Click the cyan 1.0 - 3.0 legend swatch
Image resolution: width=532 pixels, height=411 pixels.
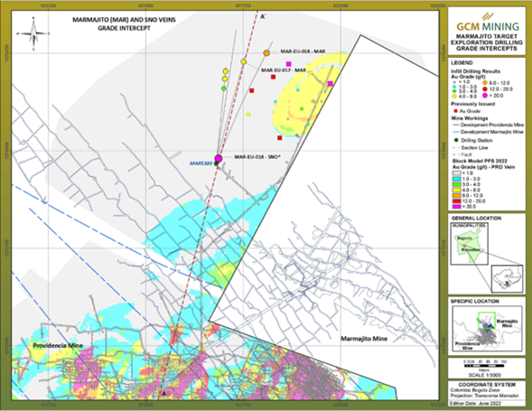(x=456, y=179)
